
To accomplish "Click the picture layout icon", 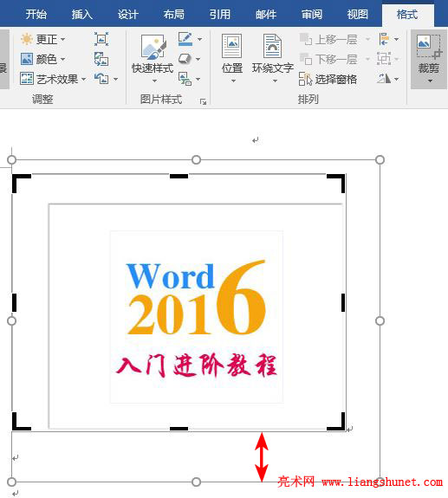I will pos(185,79).
